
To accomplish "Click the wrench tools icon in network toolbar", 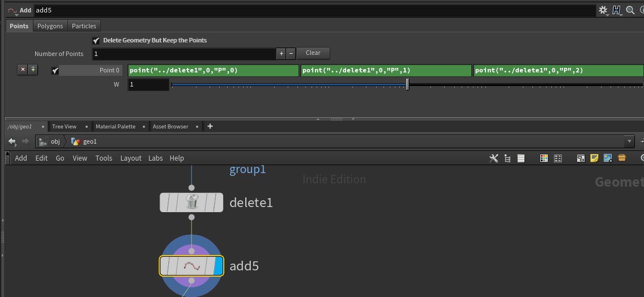I will click(x=493, y=158).
